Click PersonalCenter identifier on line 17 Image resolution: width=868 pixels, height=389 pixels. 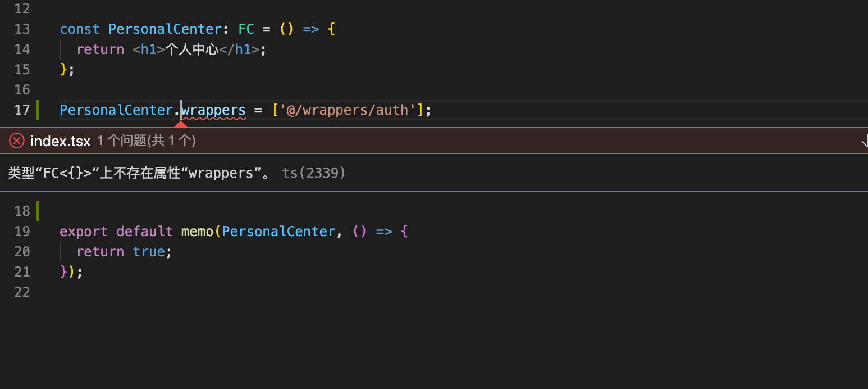click(116, 110)
